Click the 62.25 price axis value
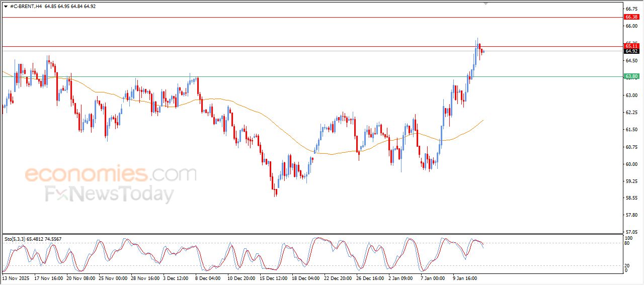 point(631,113)
